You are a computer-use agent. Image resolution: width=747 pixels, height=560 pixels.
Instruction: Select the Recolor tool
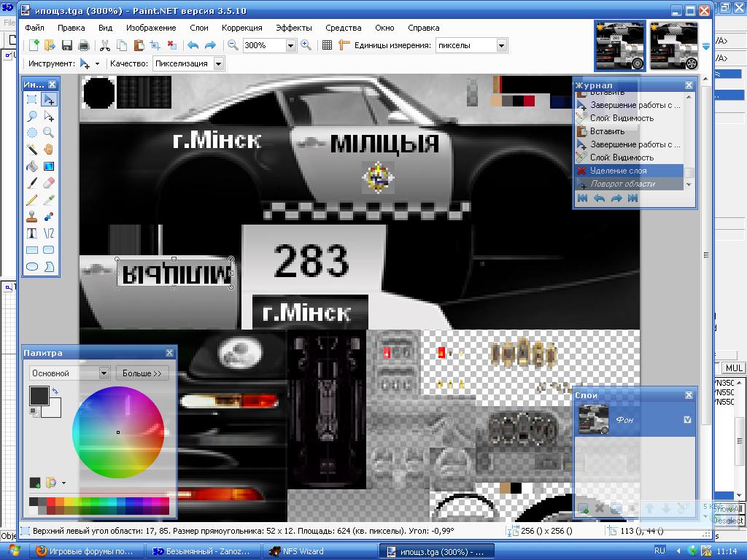pyautogui.click(x=49, y=216)
